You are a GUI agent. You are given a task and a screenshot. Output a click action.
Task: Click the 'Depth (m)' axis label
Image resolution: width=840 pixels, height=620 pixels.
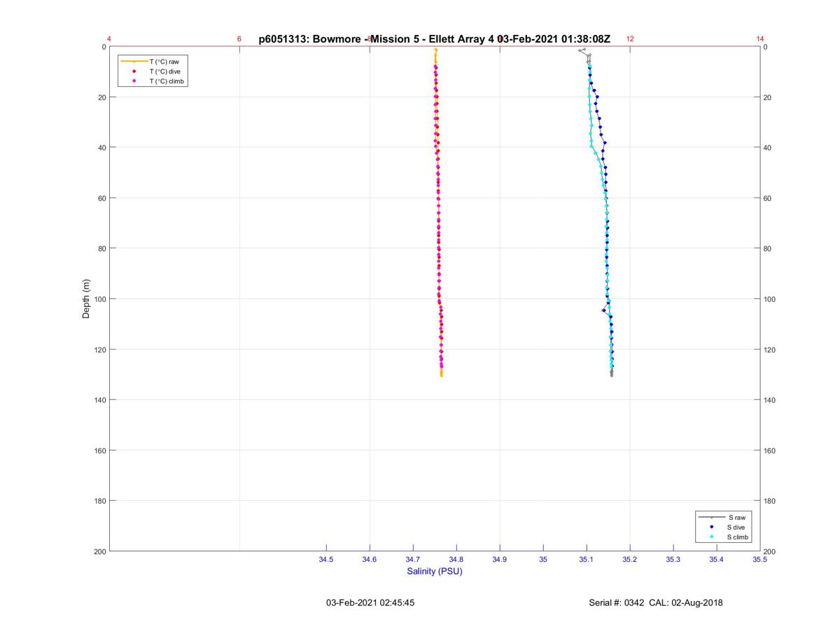[x=87, y=299]
